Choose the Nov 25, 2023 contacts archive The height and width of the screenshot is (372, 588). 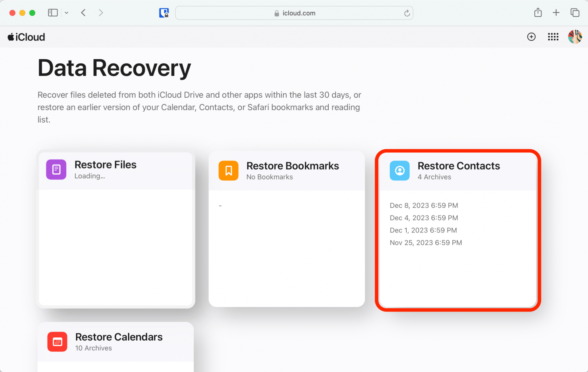click(426, 242)
